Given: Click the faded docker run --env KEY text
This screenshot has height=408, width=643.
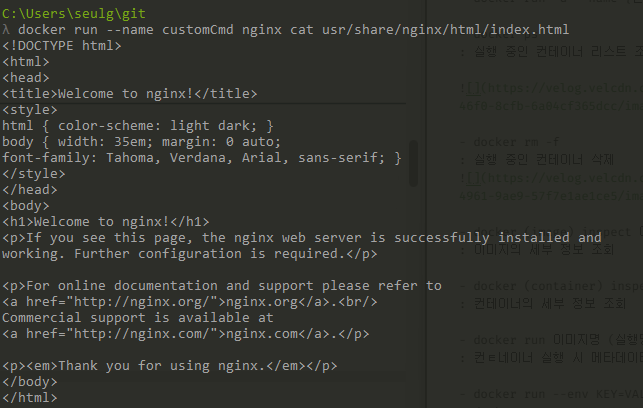Looking at the screenshot, I should tap(558, 394).
